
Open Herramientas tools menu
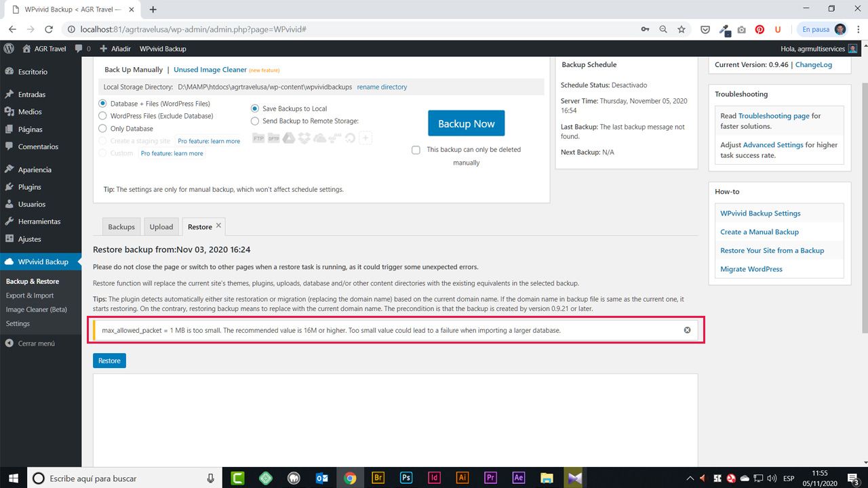[x=41, y=222]
